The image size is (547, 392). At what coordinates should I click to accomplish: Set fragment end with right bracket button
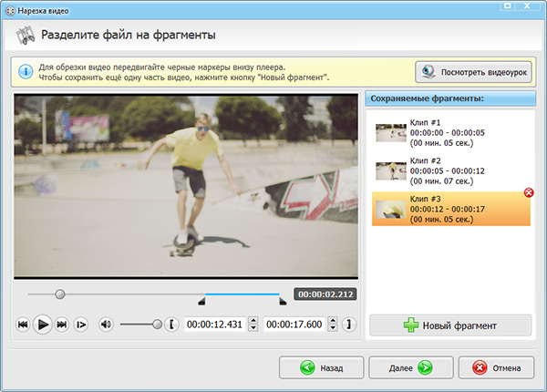coord(348,325)
